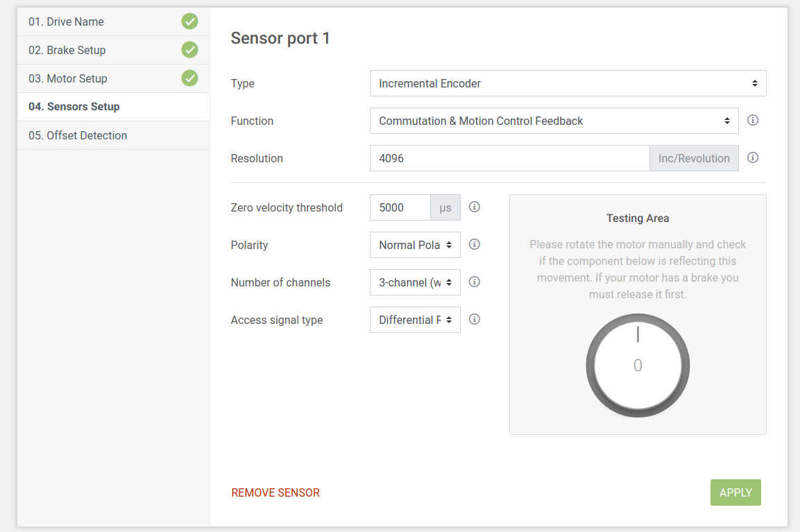Expand the Access signal type dropdown

tap(415, 320)
